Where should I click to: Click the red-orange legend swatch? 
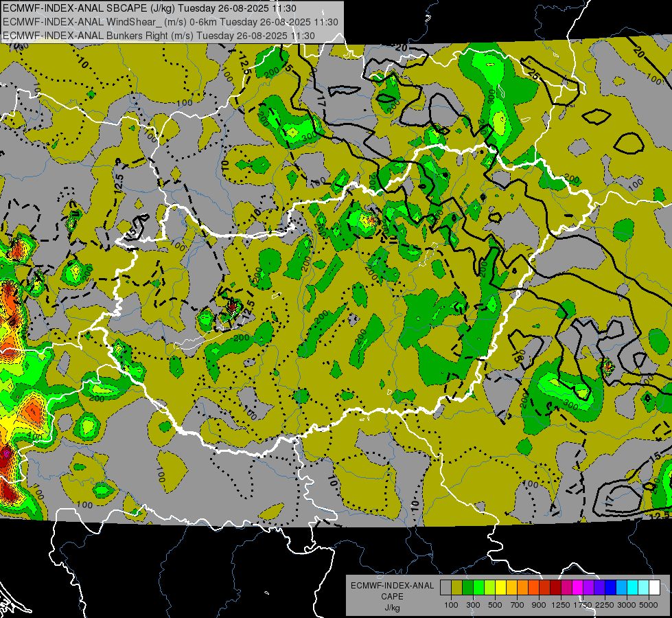pos(533,588)
